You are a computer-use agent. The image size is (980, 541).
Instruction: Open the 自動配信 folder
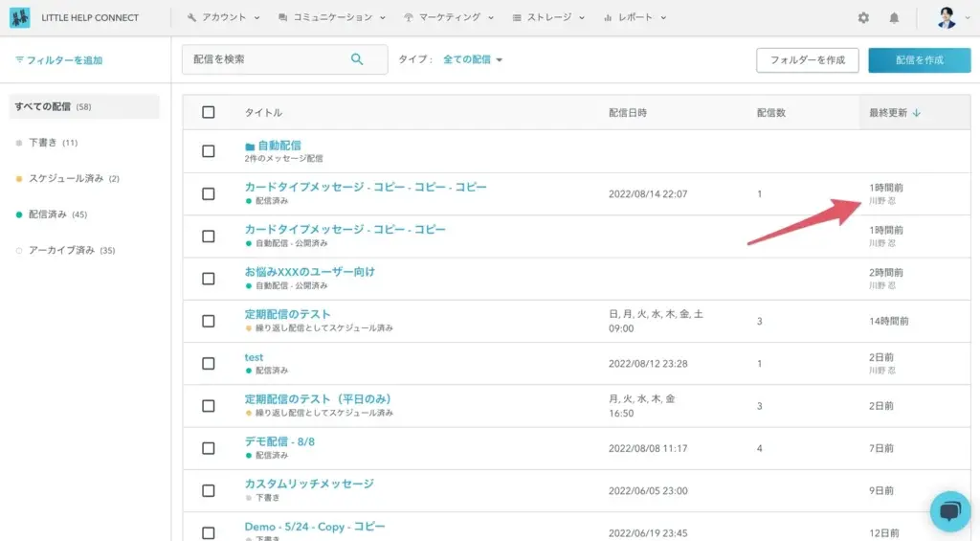[278, 146]
